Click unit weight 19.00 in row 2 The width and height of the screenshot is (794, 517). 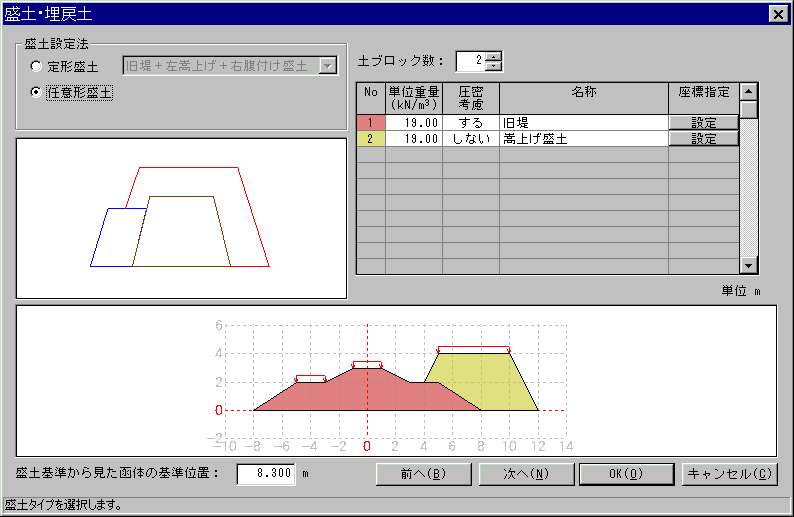coord(414,139)
